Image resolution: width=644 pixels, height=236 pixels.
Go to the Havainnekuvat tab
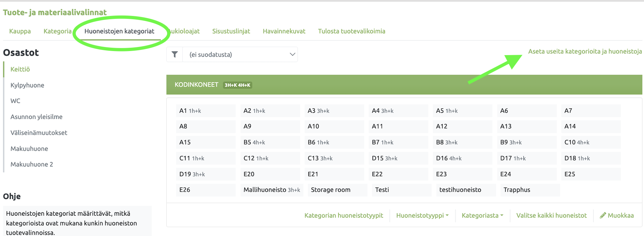pos(284,31)
